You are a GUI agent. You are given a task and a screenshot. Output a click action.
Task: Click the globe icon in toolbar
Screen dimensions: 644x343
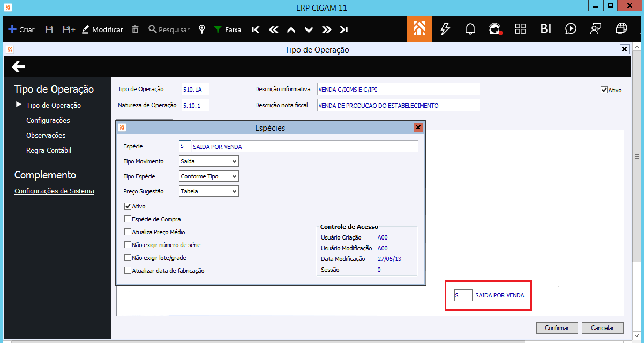[621, 29]
